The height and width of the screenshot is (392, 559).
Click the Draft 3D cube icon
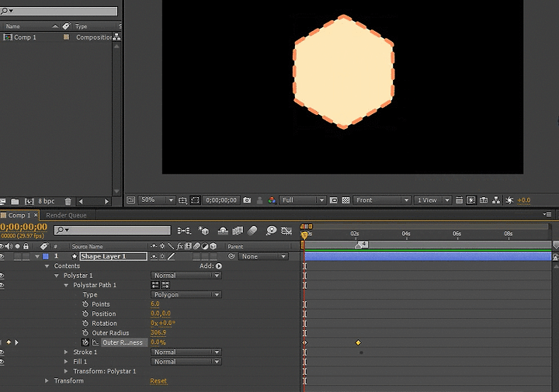pyautogui.click(x=204, y=231)
